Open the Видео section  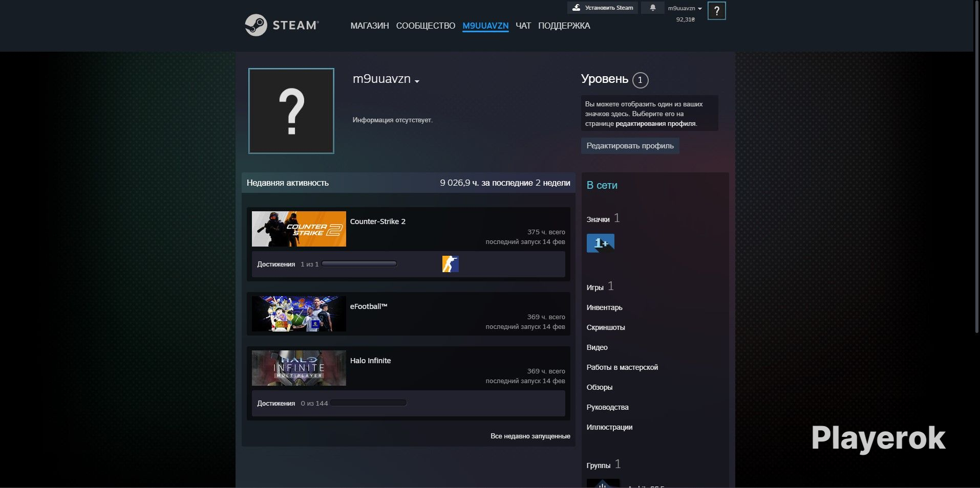coord(597,347)
